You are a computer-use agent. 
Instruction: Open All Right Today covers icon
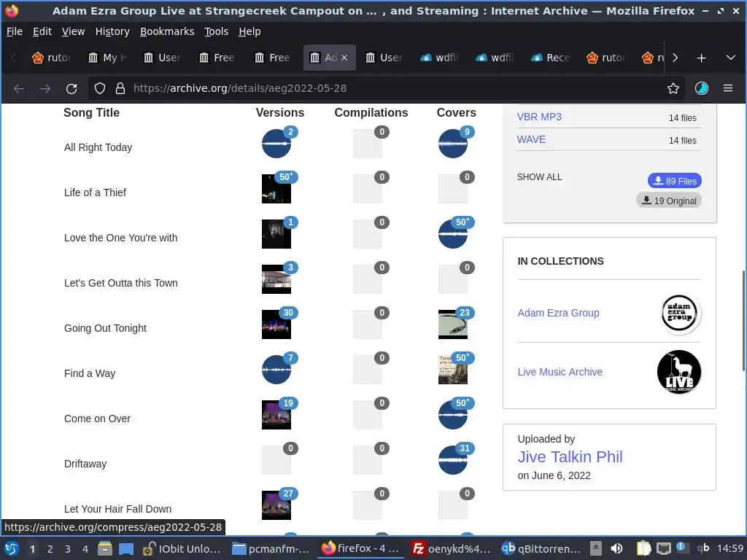(x=452, y=144)
